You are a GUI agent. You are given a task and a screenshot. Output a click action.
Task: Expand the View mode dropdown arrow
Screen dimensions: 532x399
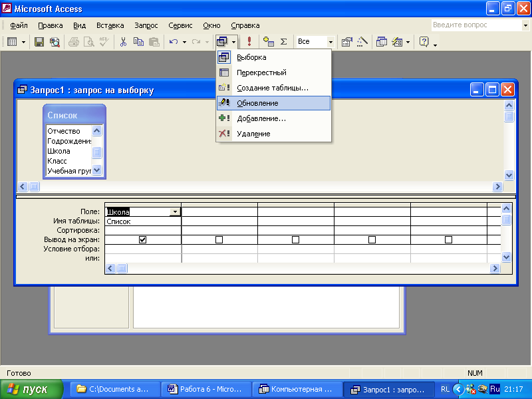[23, 42]
